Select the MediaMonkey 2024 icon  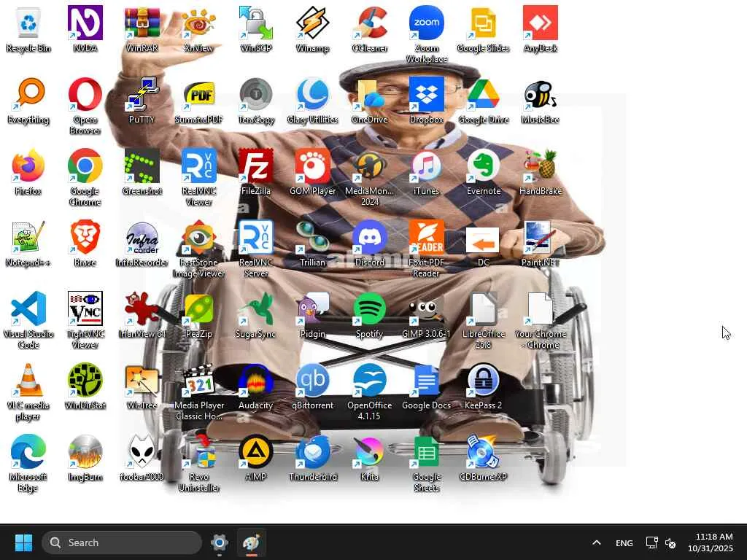[x=370, y=177]
